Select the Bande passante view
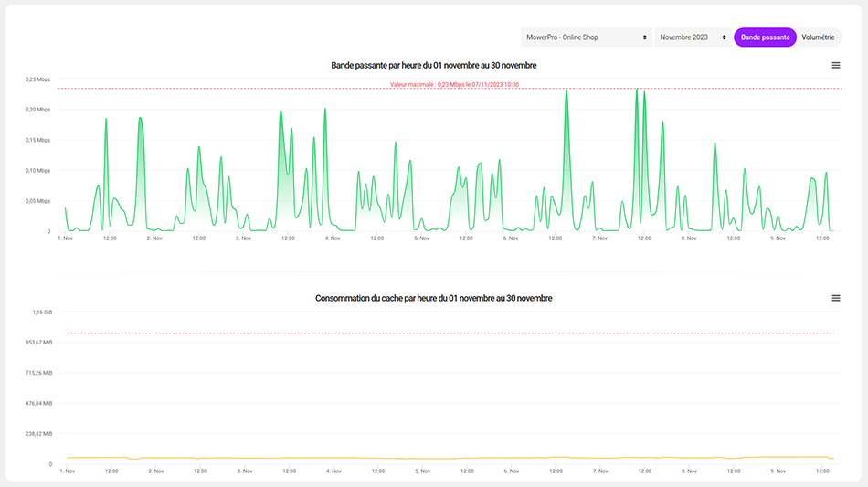This screenshot has width=868, height=487. 765,37
